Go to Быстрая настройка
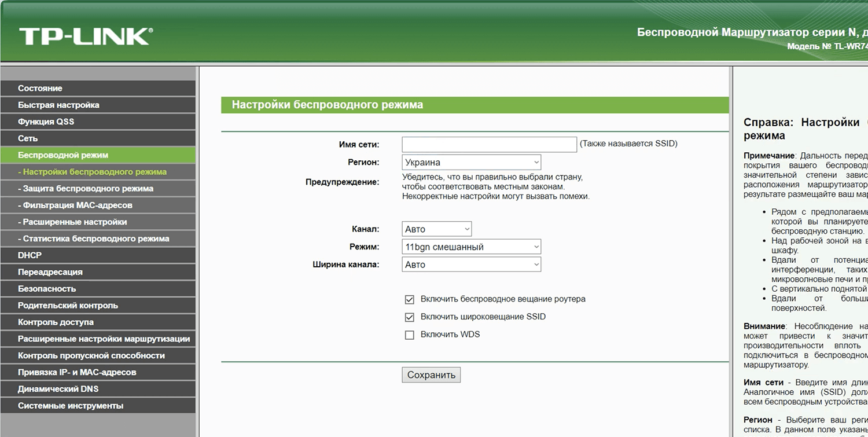 [58, 105]
